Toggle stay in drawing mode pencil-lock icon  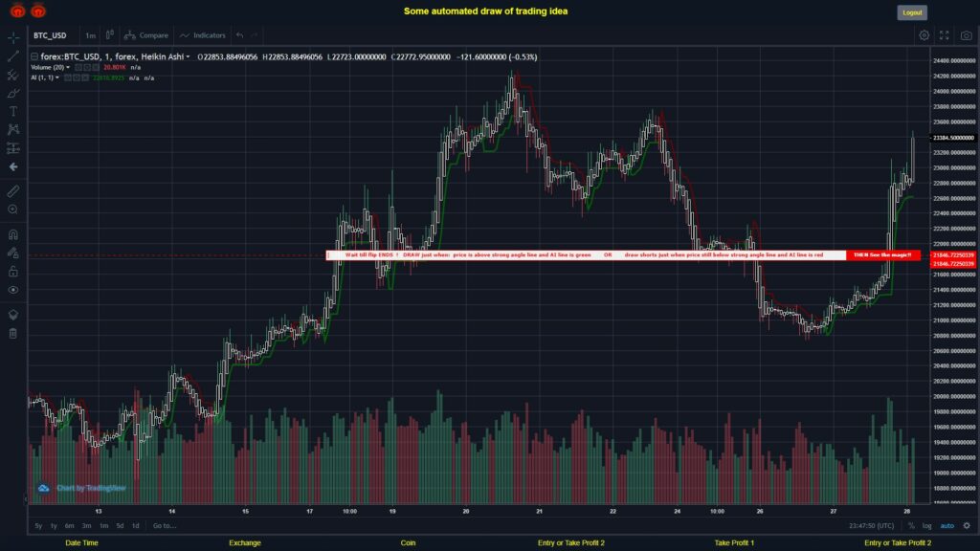(x=13, y=253)
